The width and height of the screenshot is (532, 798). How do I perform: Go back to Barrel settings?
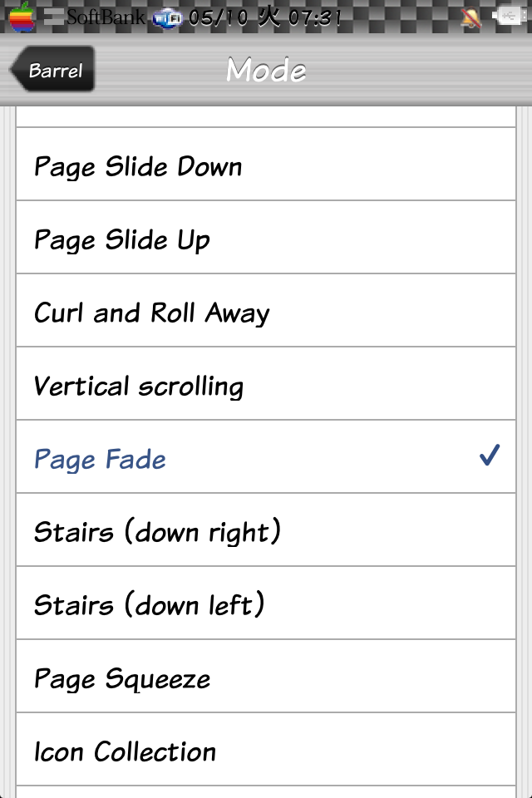(53, 70)
